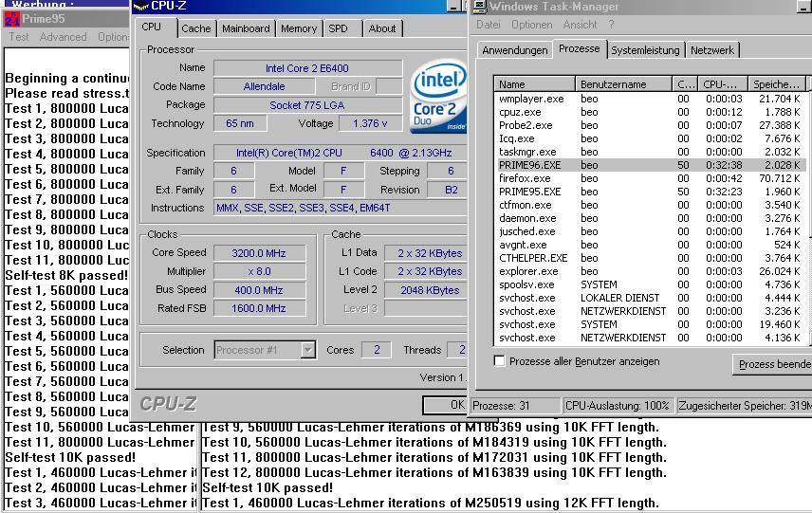Select the taskmgr.exe process row
This screenshot has height=513, width=812.
(650, 152)
